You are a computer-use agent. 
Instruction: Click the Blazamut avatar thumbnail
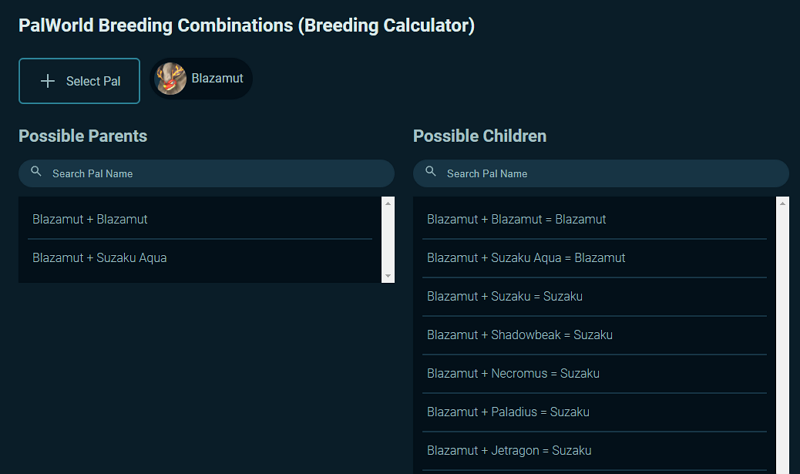[x=171, y=79]
